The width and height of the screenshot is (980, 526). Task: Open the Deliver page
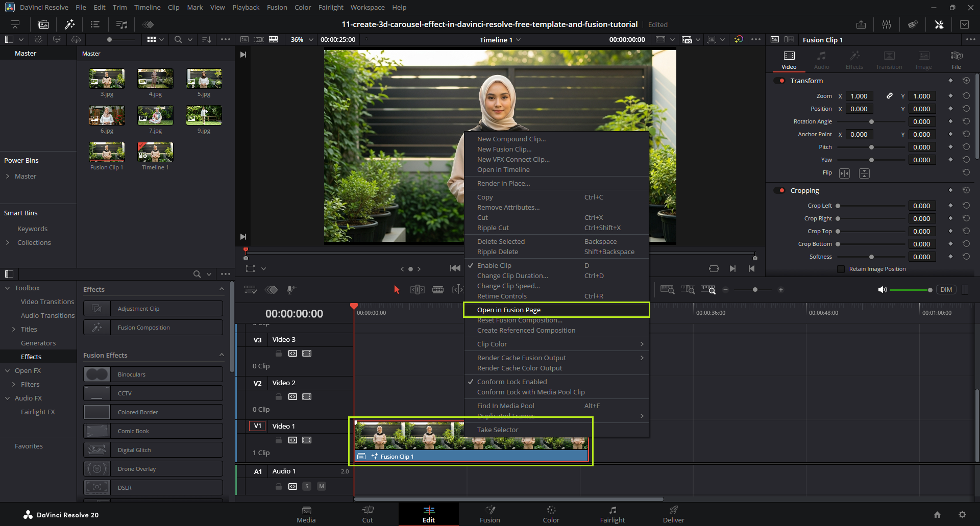(673, 513)
